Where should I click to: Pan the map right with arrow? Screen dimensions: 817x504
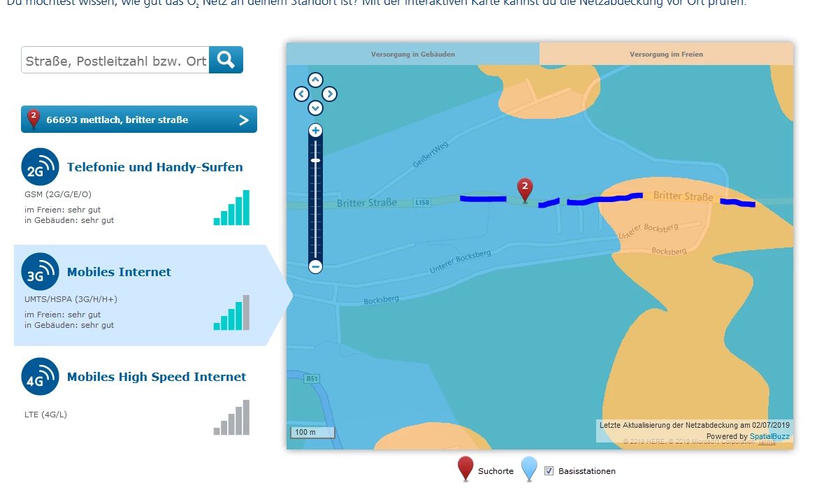point(329,94)
